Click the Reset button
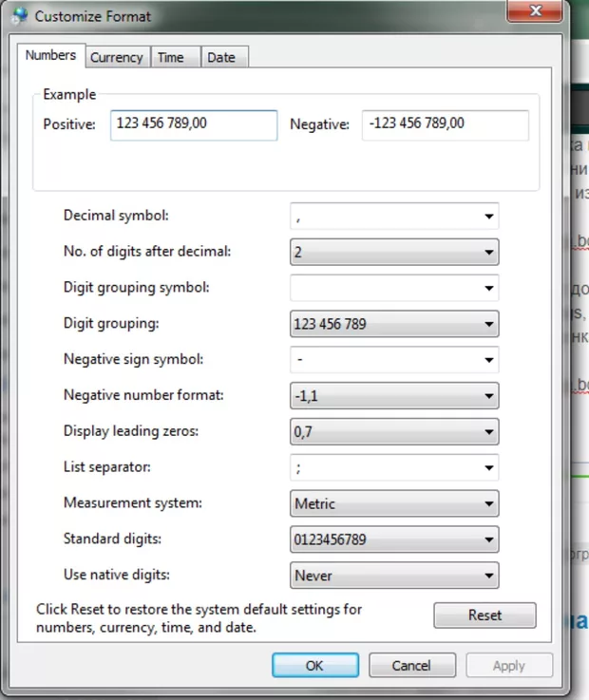Screen dimensions: 589x700 (484, 615)
